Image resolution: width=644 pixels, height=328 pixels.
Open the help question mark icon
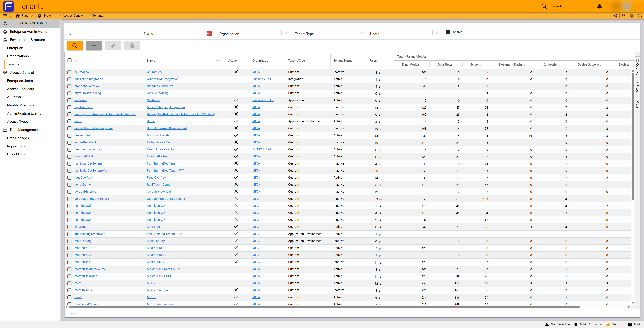(632, 15)
